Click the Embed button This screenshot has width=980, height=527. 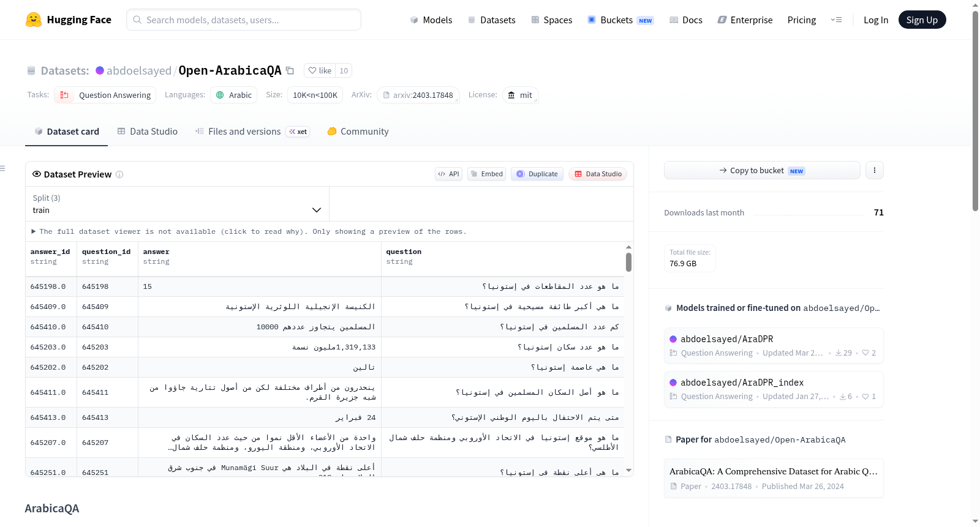(x=486, y=174)
